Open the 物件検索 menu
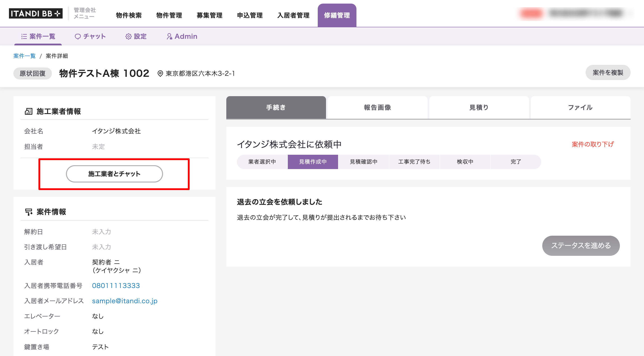 tap(129, 15)
